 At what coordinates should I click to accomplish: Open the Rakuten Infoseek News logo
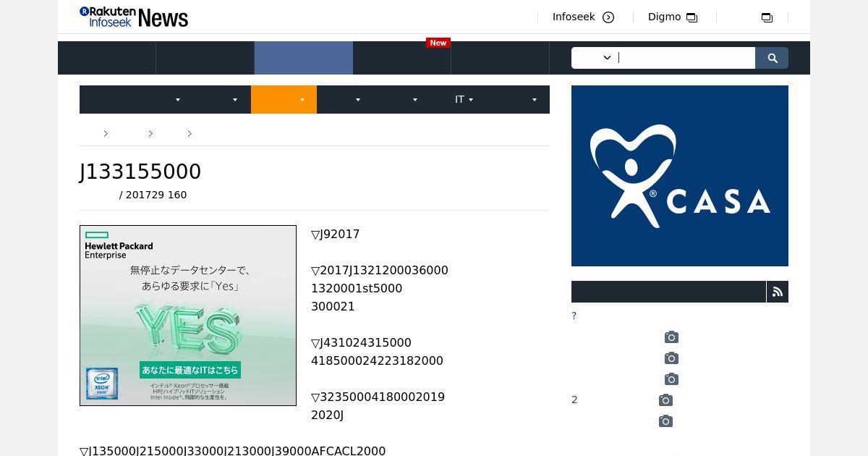pos(134,17)
